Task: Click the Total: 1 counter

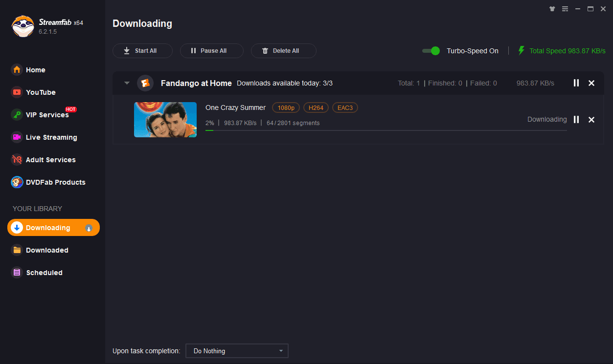Action: click(x=409, y=83)
